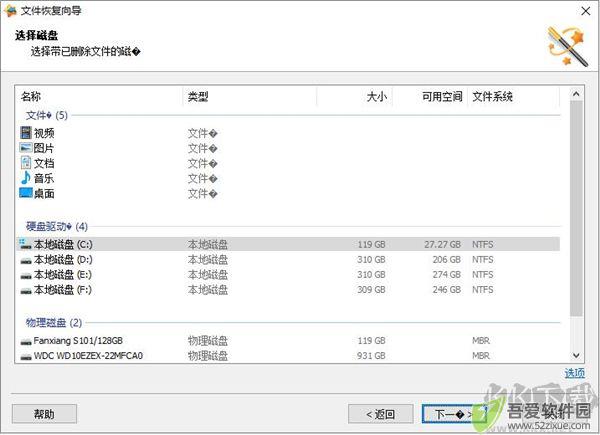The image size is (600, 435).
Task: Click the scrollbar up arrow
Action: coord(576,94)
